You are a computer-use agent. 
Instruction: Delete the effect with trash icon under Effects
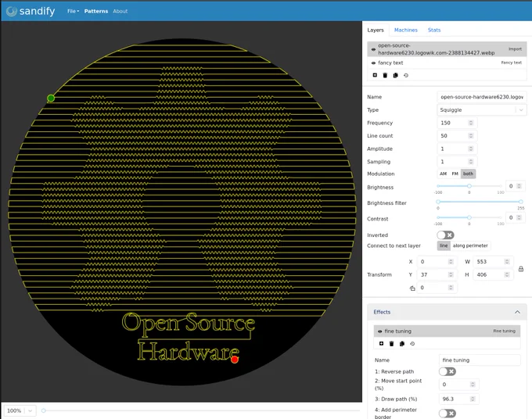point(391,343)
